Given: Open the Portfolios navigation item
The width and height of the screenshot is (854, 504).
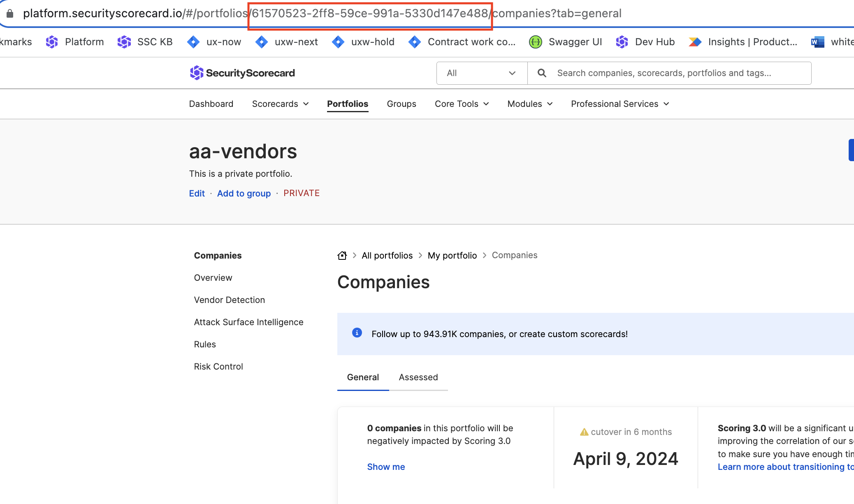Looking at the screenshot, I should coord(347,104).
